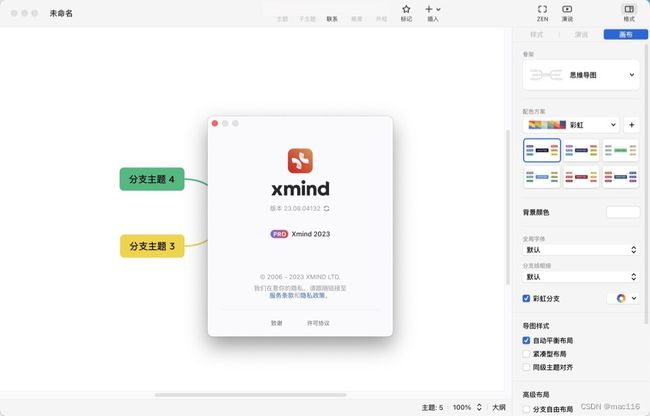The height and width of the screenshot is (416, 650).
Task: Select the light-blue-center theme thumbnail
Action: point(542,177)
